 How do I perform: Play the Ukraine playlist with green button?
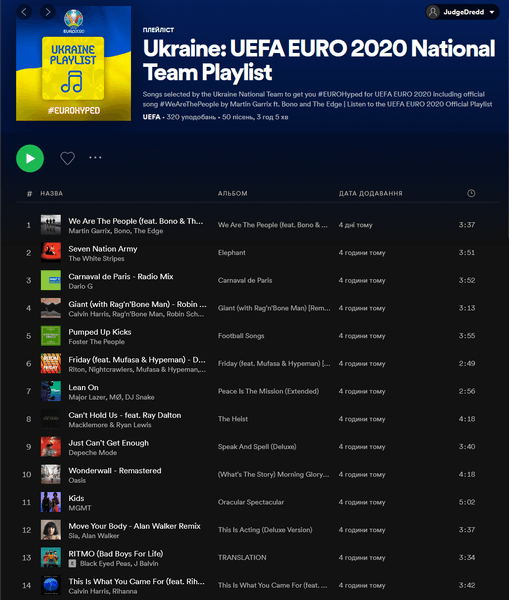click(30, 158)
